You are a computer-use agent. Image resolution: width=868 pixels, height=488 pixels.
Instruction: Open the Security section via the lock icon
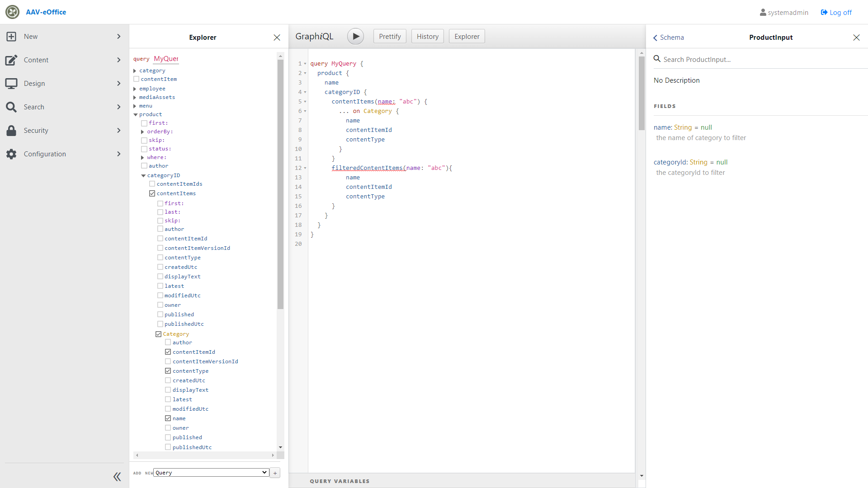(11, 130)
